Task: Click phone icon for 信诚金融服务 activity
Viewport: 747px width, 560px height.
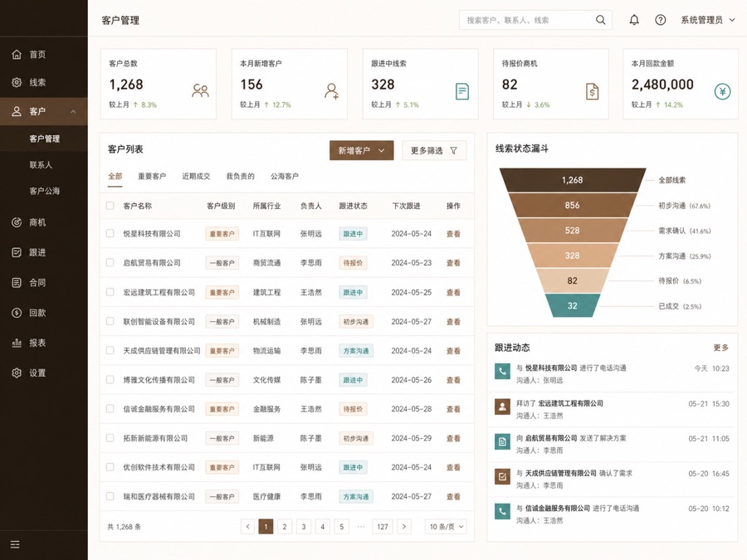Action: click(502, 511)
